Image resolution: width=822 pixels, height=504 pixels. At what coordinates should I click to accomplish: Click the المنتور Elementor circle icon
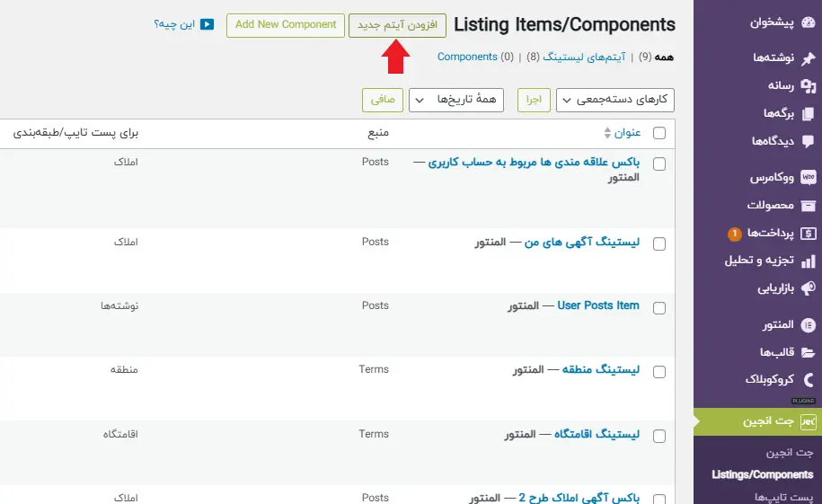[x=808, y=325]
